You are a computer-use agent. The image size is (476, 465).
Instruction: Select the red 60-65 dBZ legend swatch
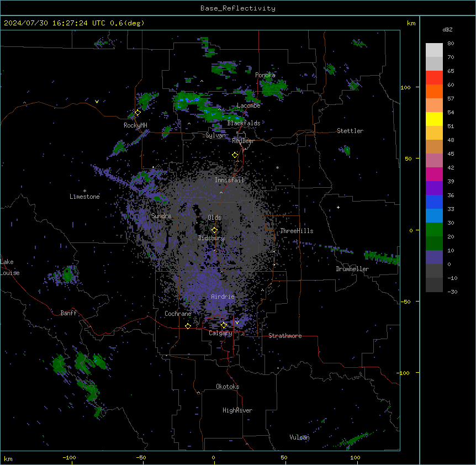tap(434, 78)
